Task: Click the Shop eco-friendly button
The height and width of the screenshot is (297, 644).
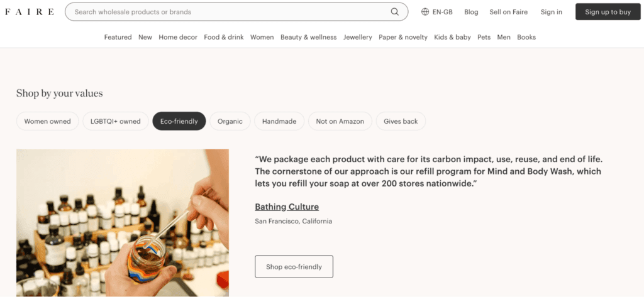Action: pyautogui.click(x=294, y=267)
